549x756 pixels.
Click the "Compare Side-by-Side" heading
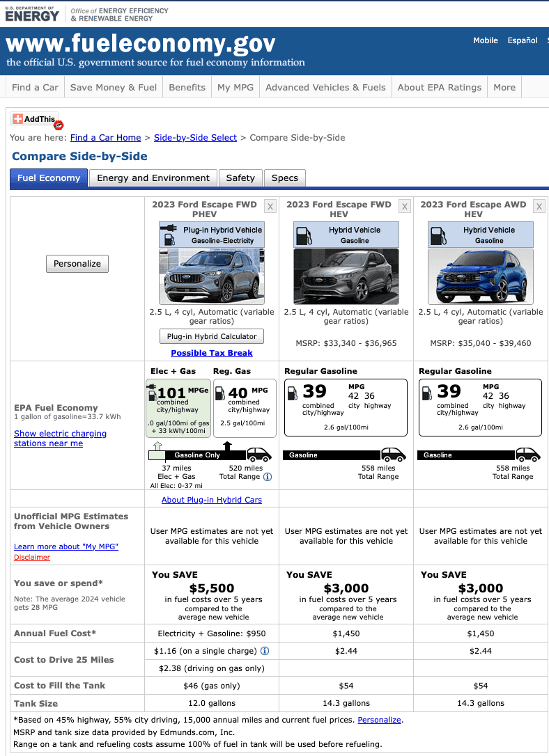(x=79, y=156)
